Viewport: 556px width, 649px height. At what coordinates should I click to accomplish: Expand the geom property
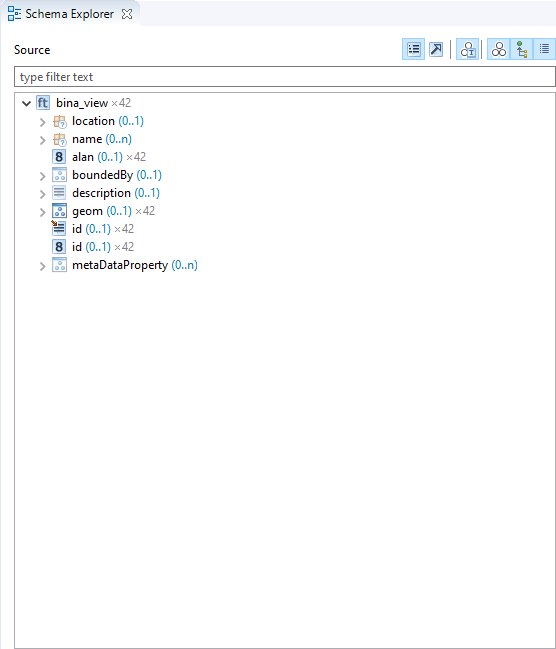point(43,212)
